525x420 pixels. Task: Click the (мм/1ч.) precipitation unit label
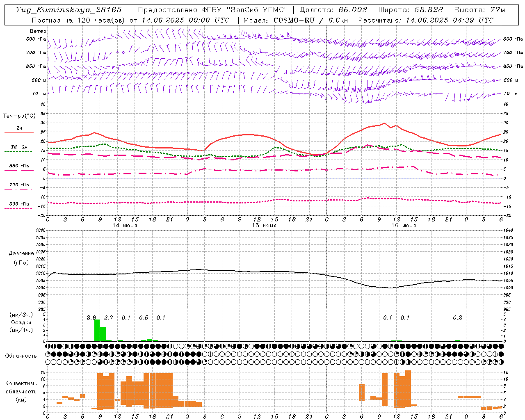coord(21,330)
